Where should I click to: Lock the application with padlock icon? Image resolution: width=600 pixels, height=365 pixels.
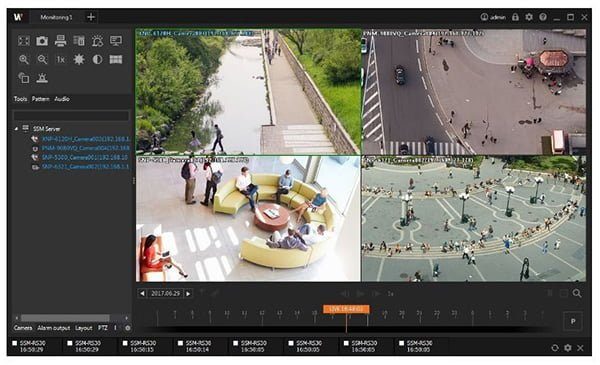pyautogui.click(x=515, y=17)
